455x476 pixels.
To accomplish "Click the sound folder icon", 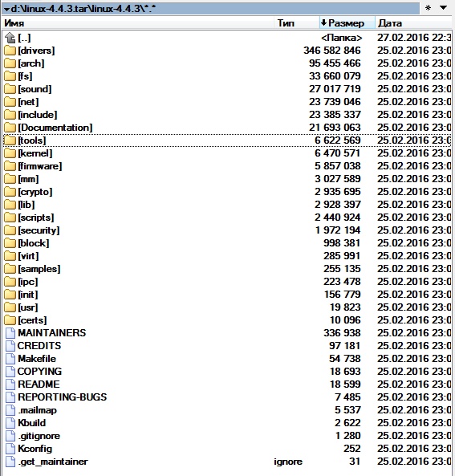I will pos(10,89).
